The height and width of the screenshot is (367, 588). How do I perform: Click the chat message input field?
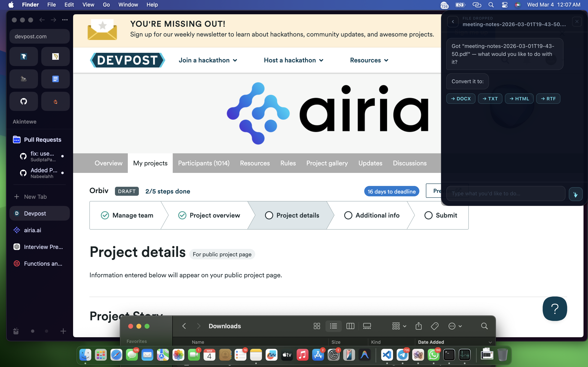[506, 193]
